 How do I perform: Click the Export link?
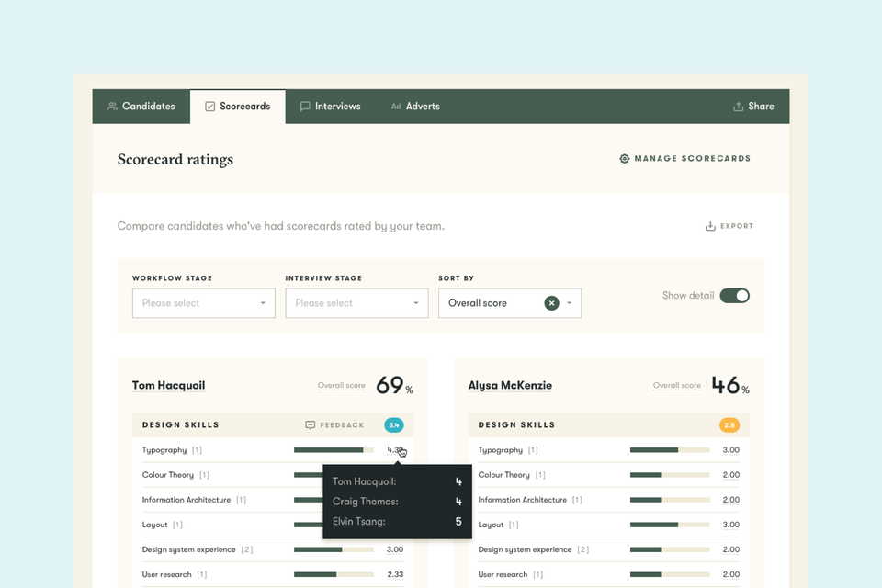pos(729,226)
